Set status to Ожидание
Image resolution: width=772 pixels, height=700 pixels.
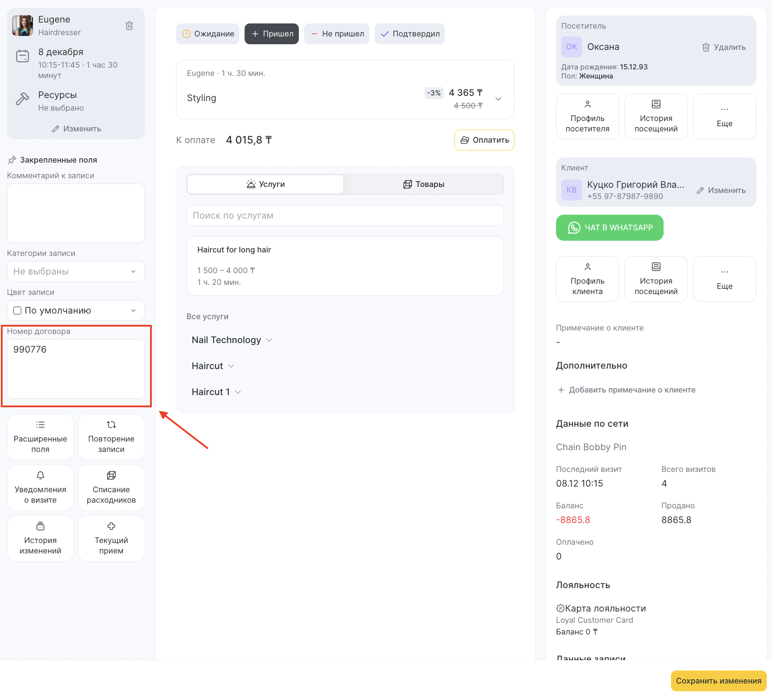coord(208,34)
